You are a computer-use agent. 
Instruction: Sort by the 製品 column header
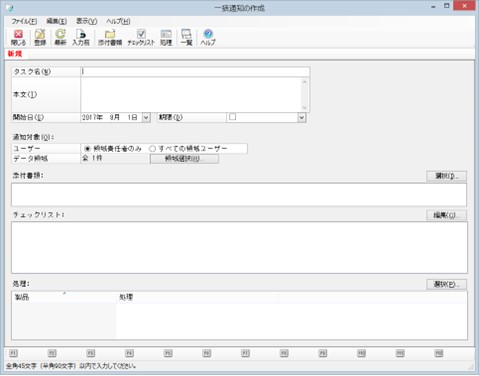64,297
